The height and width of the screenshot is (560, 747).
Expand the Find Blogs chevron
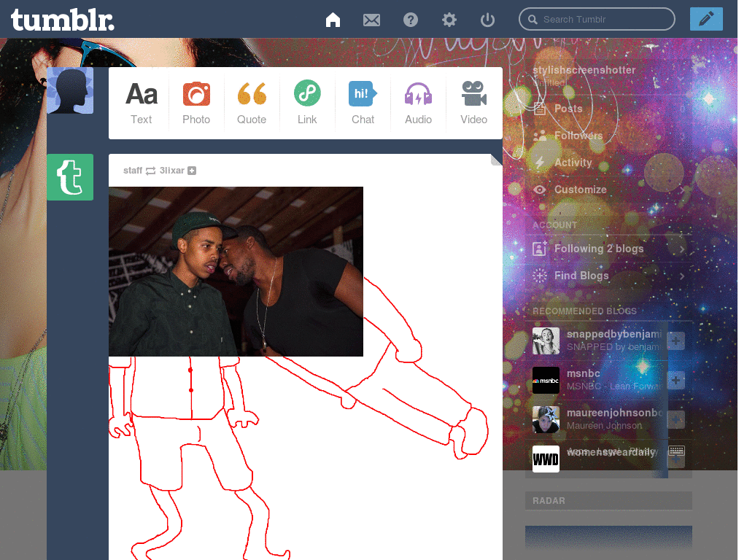point(682,276)
